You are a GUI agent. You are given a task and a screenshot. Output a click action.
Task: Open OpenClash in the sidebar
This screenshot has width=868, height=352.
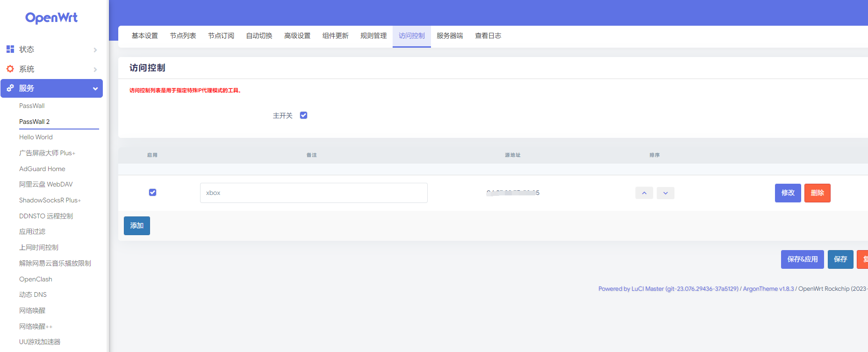[36, 279]
